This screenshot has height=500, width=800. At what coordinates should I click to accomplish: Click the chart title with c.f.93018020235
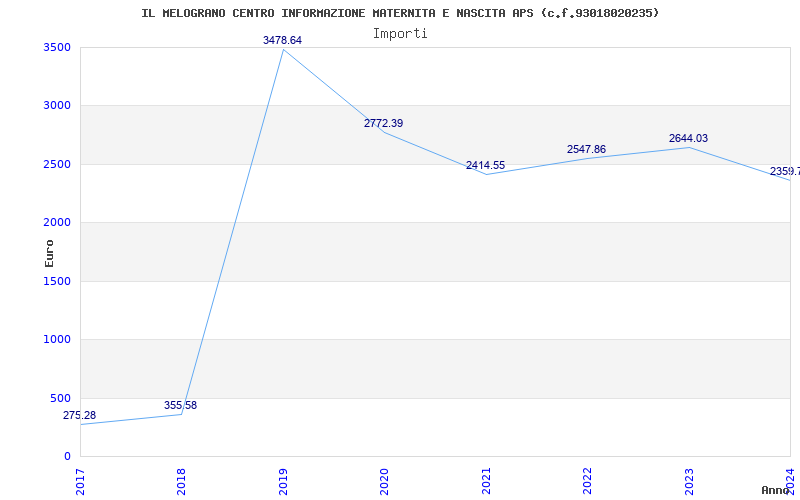(x=400, y=13)
